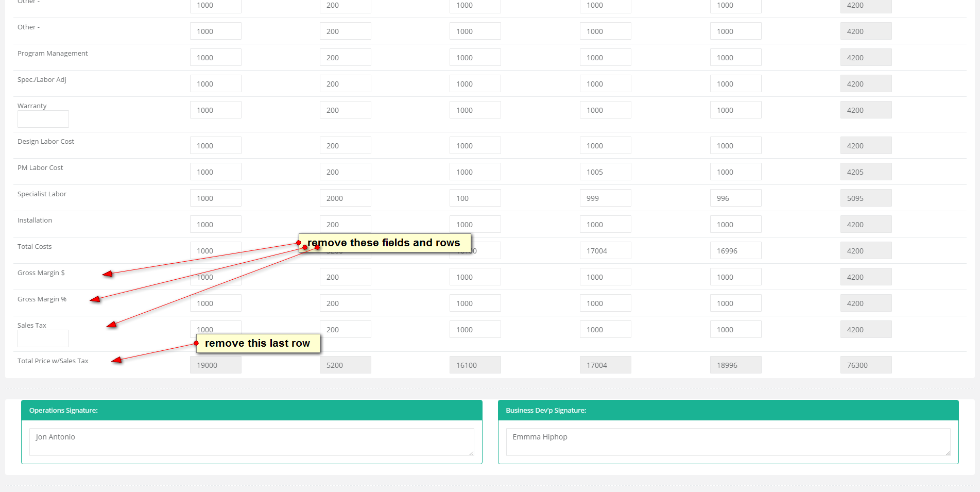The width and height of the screenshot is (980, 492).
Task: Click the 4200 total in Gross Margin % row
Action: pyautogui.click(x=866, y=303)
